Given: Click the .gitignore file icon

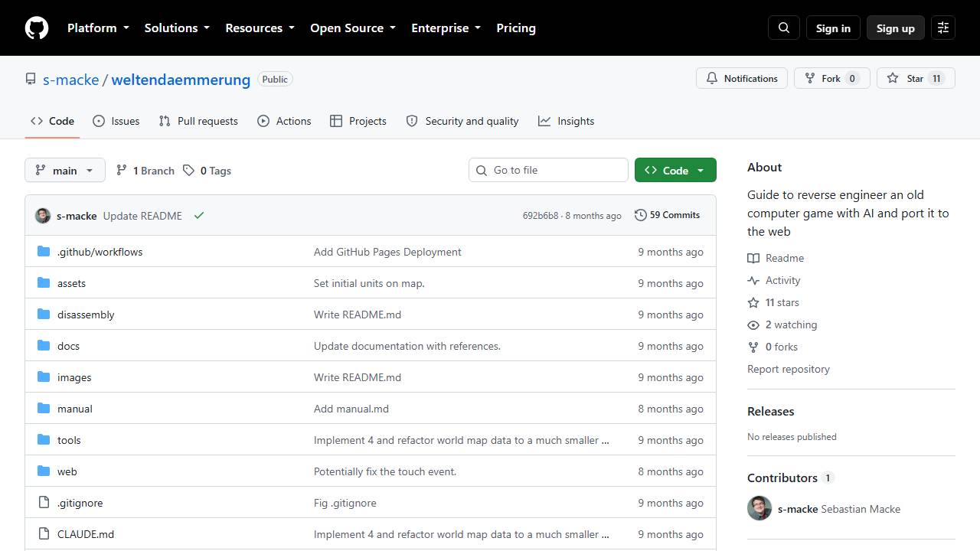Looking at the screenshot, I should tap(44, 503).
